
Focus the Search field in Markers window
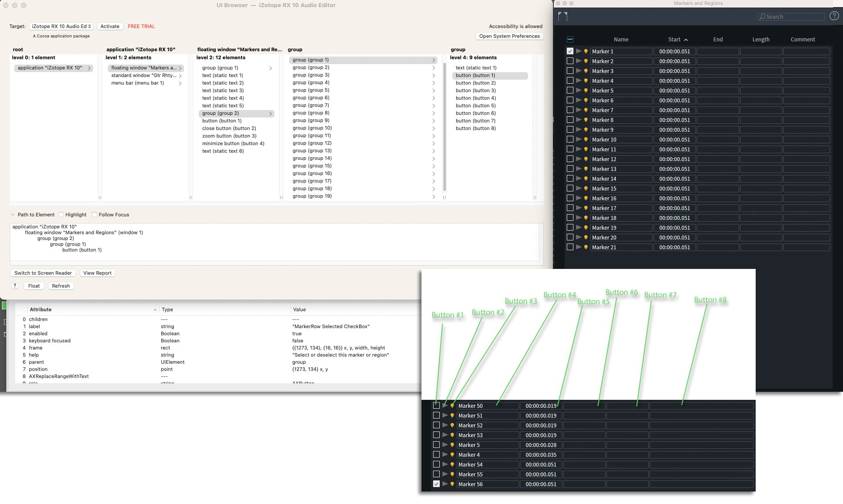pyautogui.click(x=791, y=16)
